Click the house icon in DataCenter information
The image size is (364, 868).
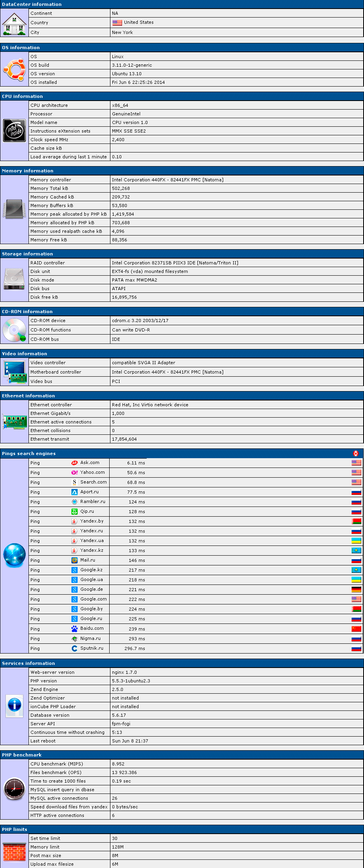[x=14, y=23]
